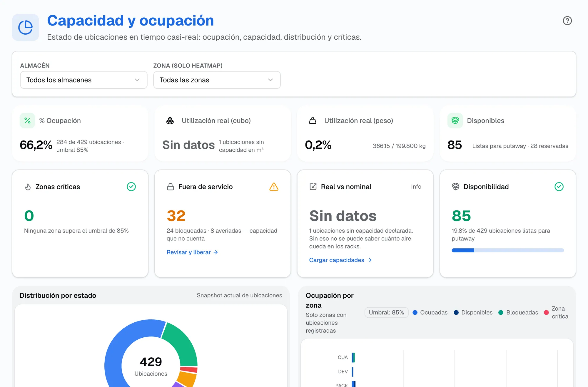This screenshot has height=387, width=588.
Task: Click the orange warning triangle on Fuera de servicio
Action: 274,187
